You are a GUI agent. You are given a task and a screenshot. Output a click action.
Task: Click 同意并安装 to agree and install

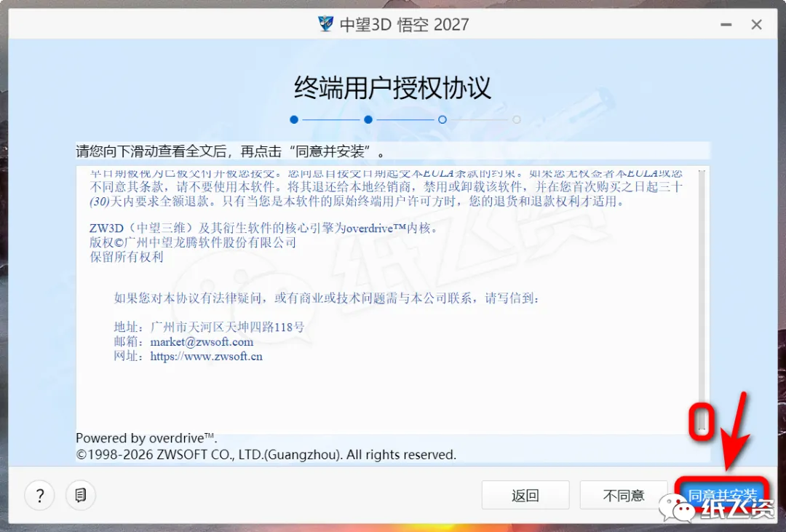(x=722, y=496)
